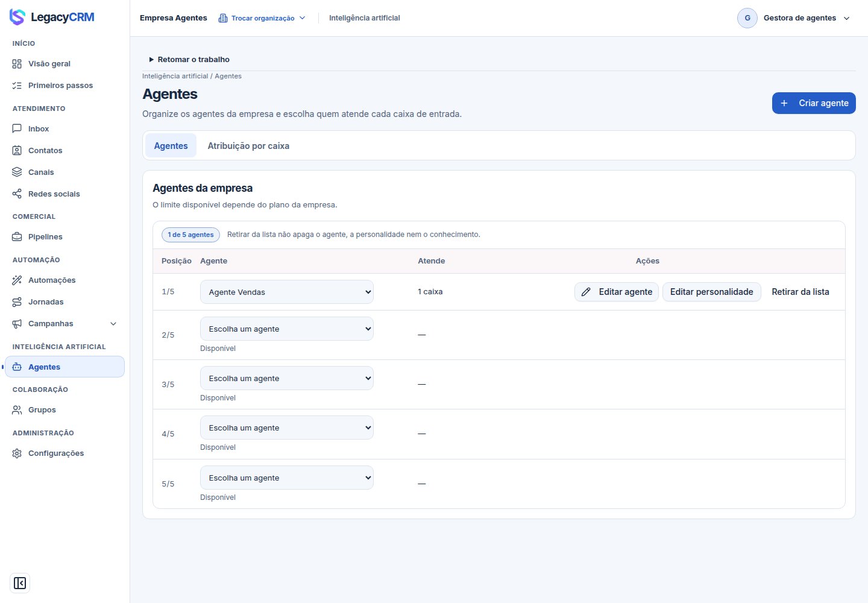This screenshot has width=868, height=603.
Task: Expand the Campanhas submenu chevron
Action: tap(113, 324)
